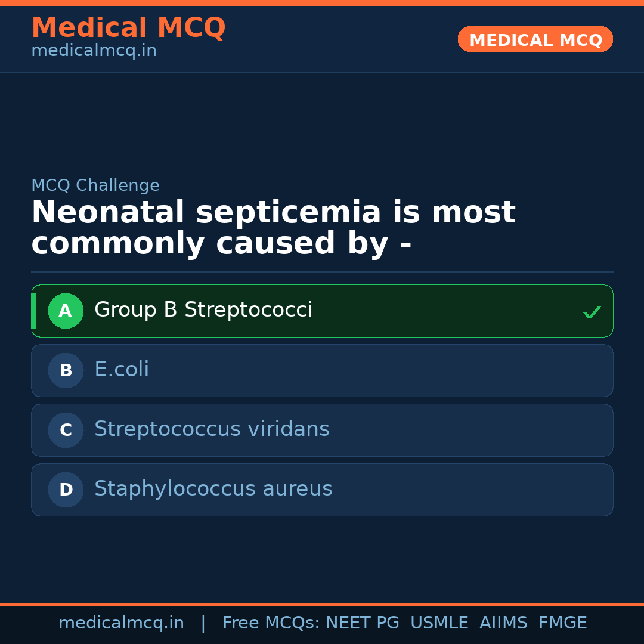Click the "Neonatal septicemia" question heading
The height and width of the screenshot is (644, 644).
click(x=273, y=228)
